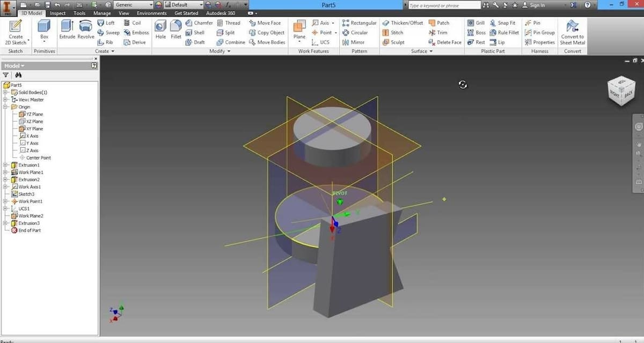Image resolution: width=644 pixels, height=343 pixels.
Task: Expand the Work Axis1 node
Action: [x=5, y=187]
